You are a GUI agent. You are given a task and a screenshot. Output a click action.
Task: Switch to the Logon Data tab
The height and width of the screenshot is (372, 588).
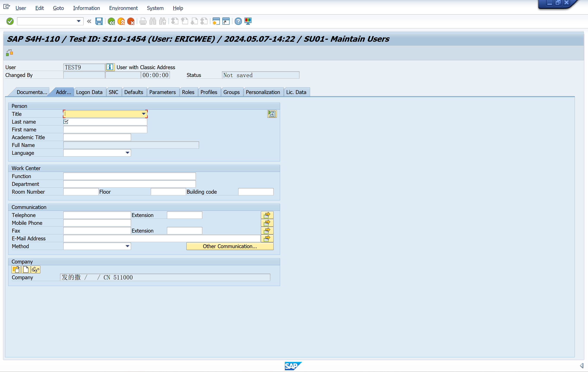[89, 92]
